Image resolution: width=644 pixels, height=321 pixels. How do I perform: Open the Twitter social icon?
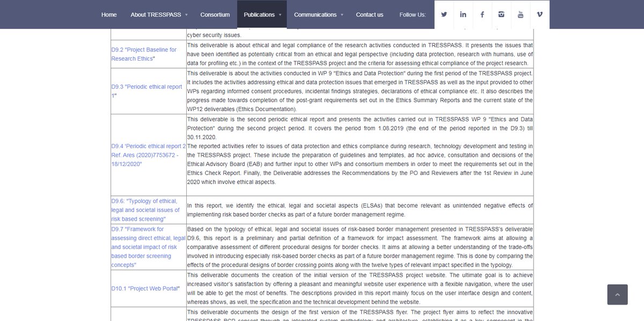tap(444, 14)
